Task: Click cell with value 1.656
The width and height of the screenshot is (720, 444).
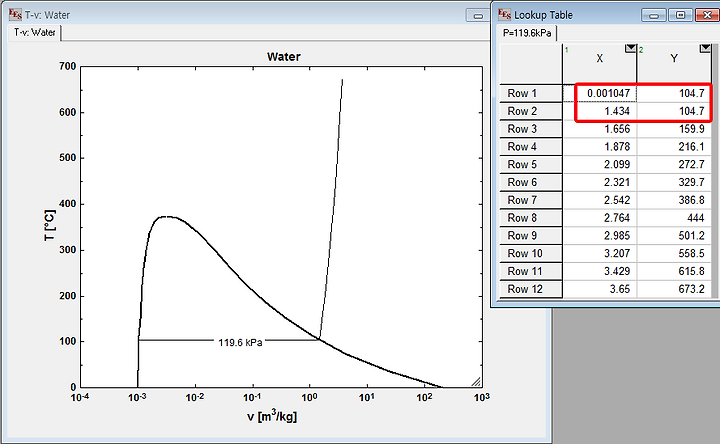Action: (600, 129)
